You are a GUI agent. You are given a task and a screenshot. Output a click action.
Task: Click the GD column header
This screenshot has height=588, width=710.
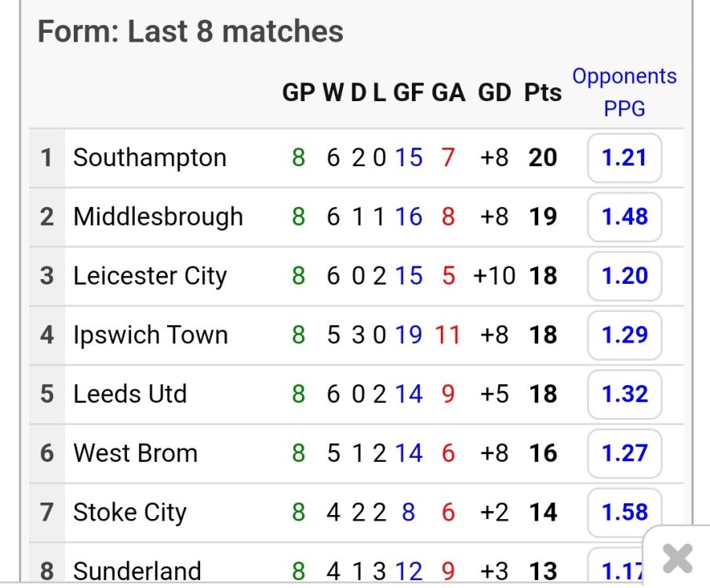[x=494, y=93]
